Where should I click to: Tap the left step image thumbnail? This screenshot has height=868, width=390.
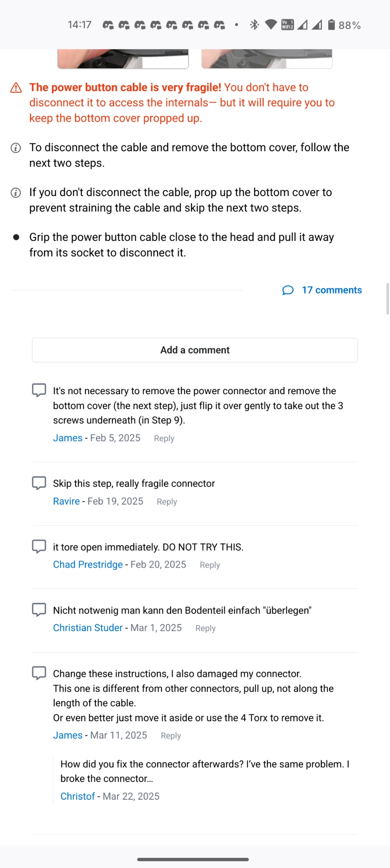click(x=123, y=58)
